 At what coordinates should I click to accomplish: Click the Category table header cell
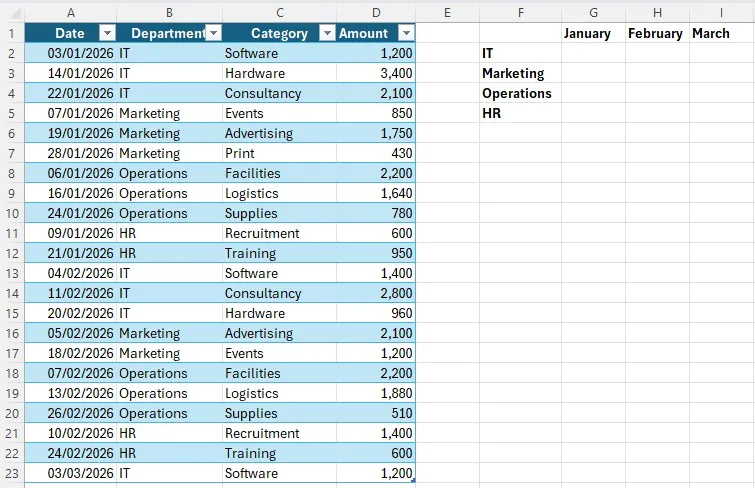279,33
